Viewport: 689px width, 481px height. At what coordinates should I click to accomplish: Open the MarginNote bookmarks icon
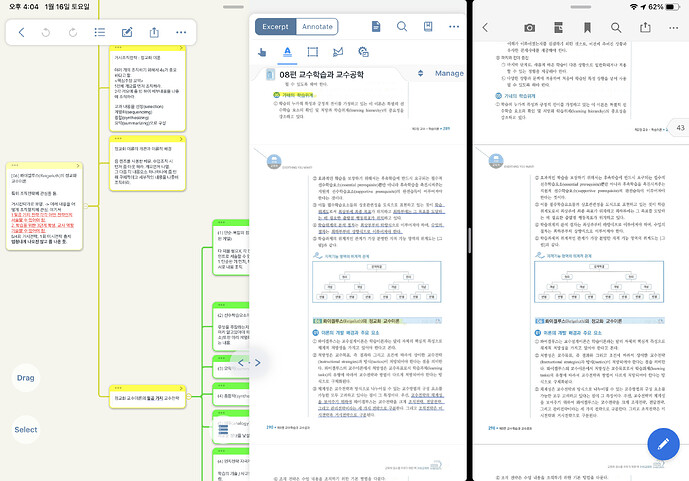(428, 26)
